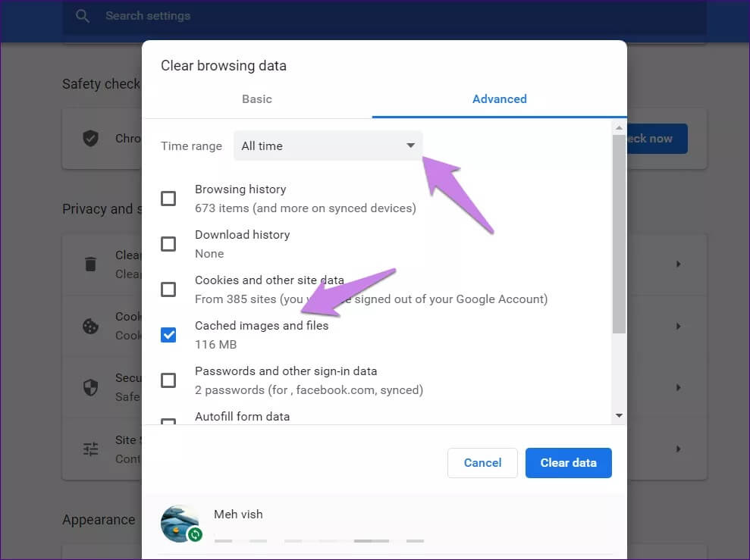Check the Download history checkbox
Image resolution: width=750 pixels, height=560 pixels.
(168, 244)
